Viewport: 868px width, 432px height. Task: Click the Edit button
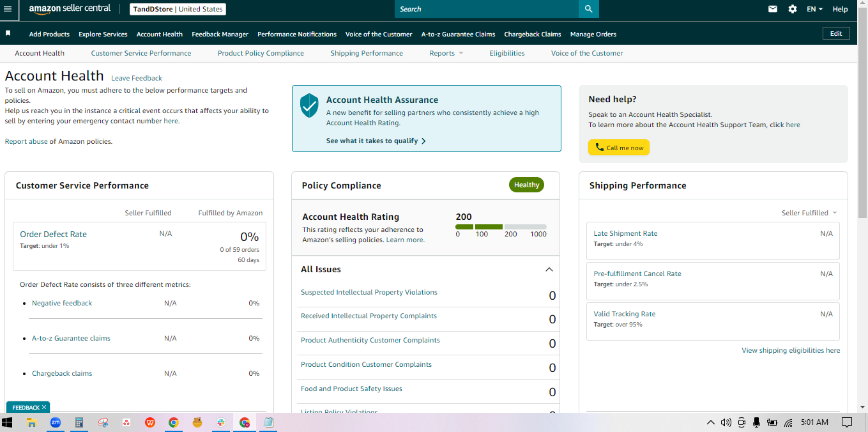836,33
